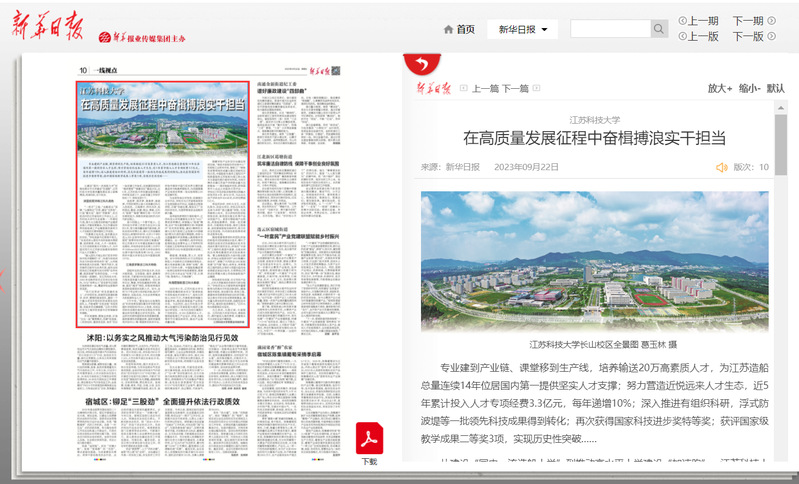
Task: Open the 新华日报 newspaper dropdown
Action: [522, 30]
